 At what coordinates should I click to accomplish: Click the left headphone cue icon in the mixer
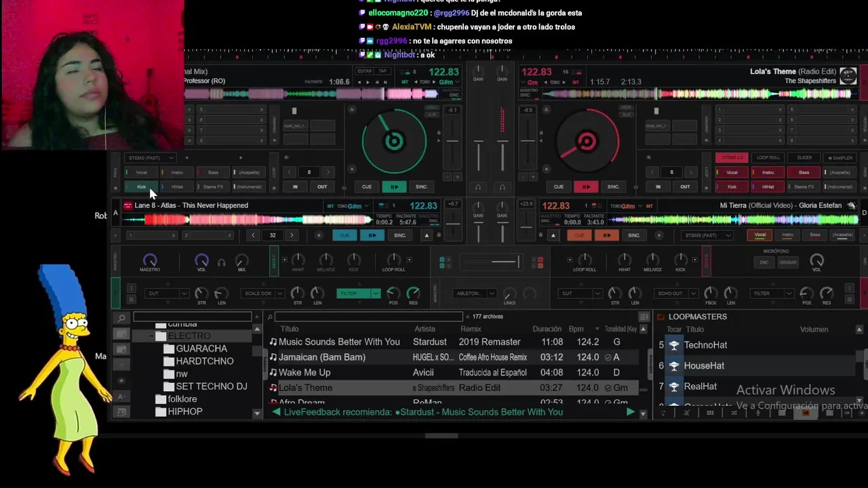478,187
